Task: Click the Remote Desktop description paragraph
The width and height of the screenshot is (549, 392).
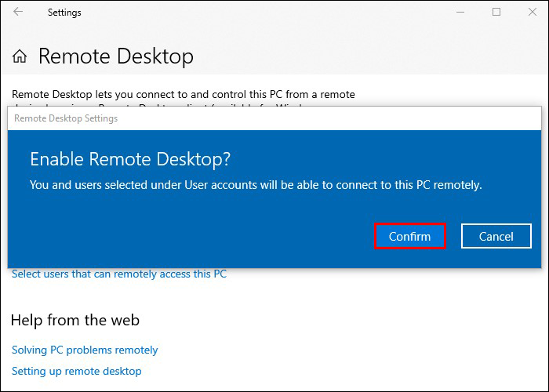Action: coord(184,95)
